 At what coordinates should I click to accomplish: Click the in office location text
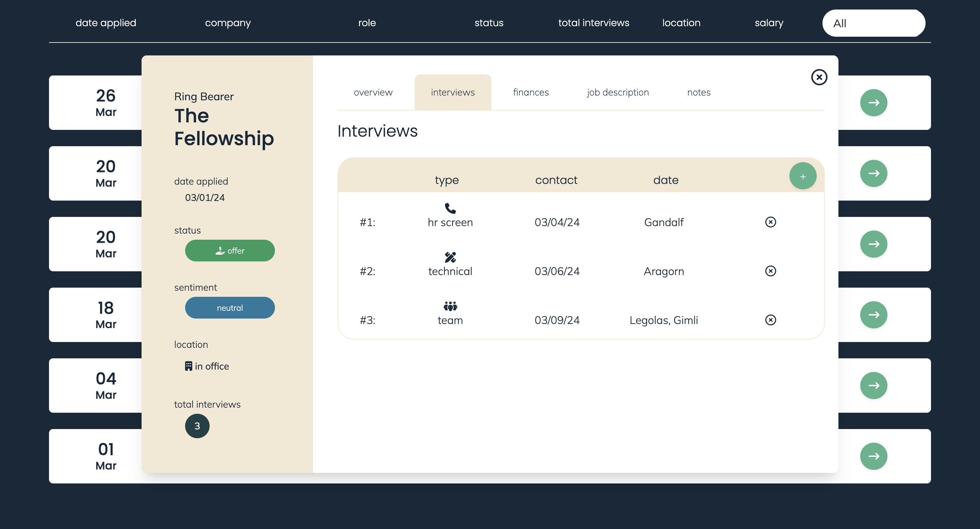click(x=212, y=366)
